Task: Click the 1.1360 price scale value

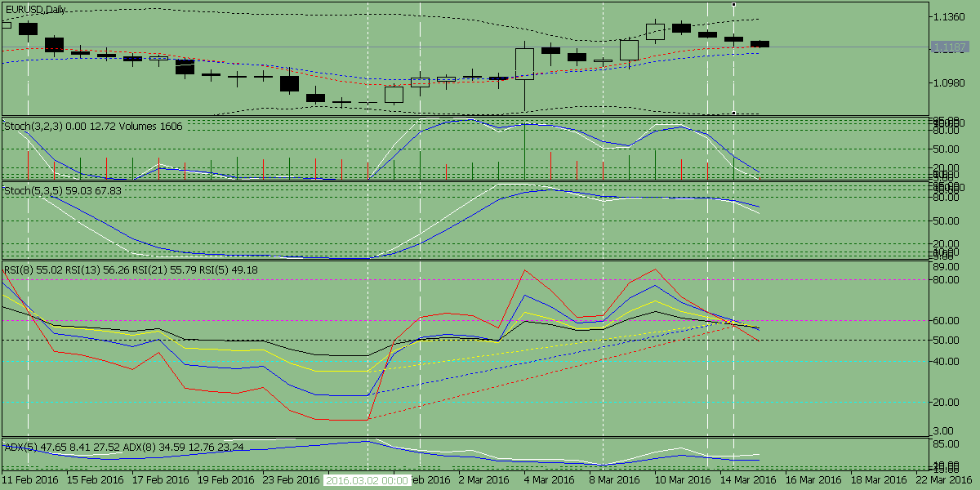Action: pyautogui.click(x=951, y=16)
